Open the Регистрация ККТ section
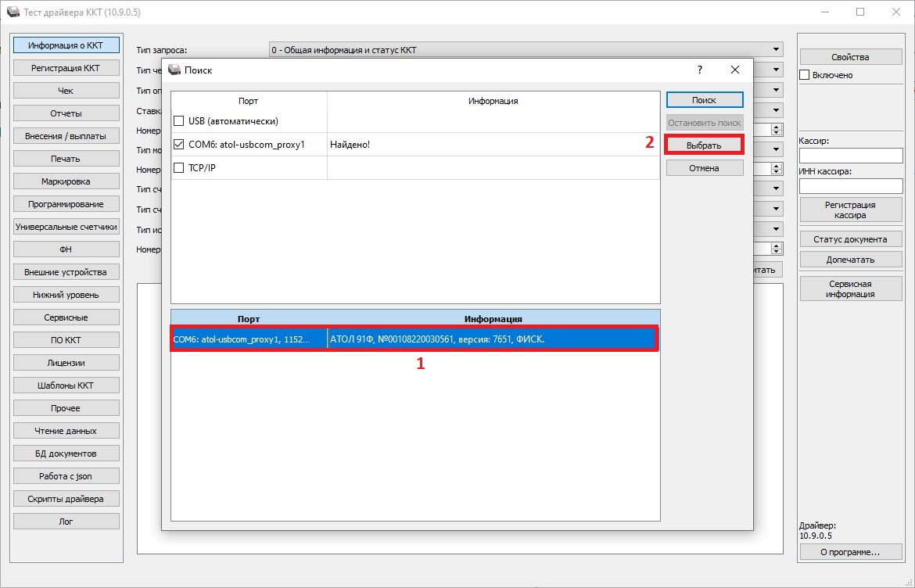915x588 pixels. click(x=66, y=68)
